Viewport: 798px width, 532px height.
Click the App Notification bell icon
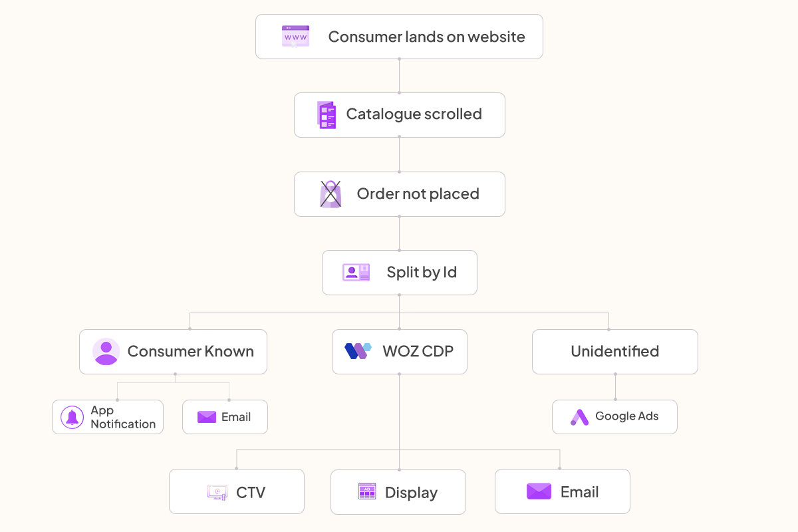(x=72, y=417)
